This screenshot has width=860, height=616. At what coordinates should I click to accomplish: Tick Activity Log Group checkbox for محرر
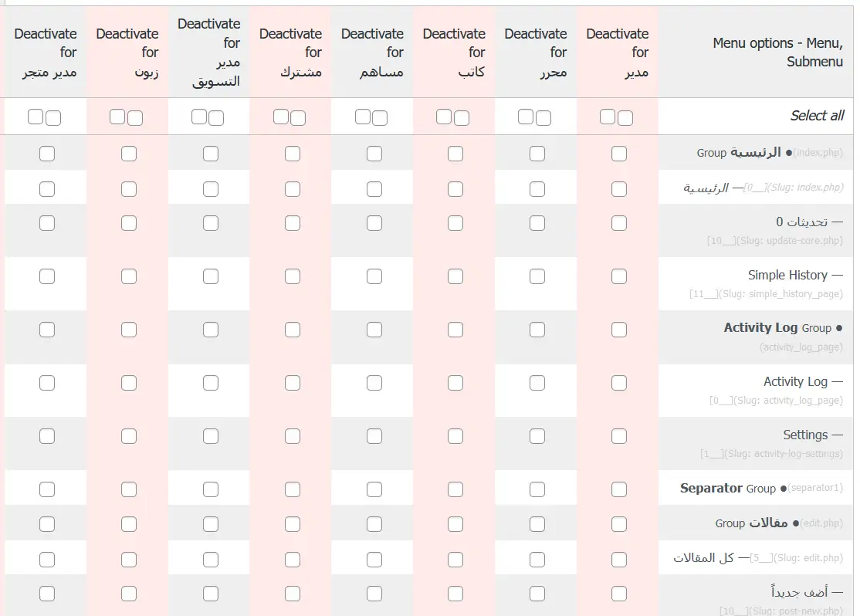click(x=537, y=330)
